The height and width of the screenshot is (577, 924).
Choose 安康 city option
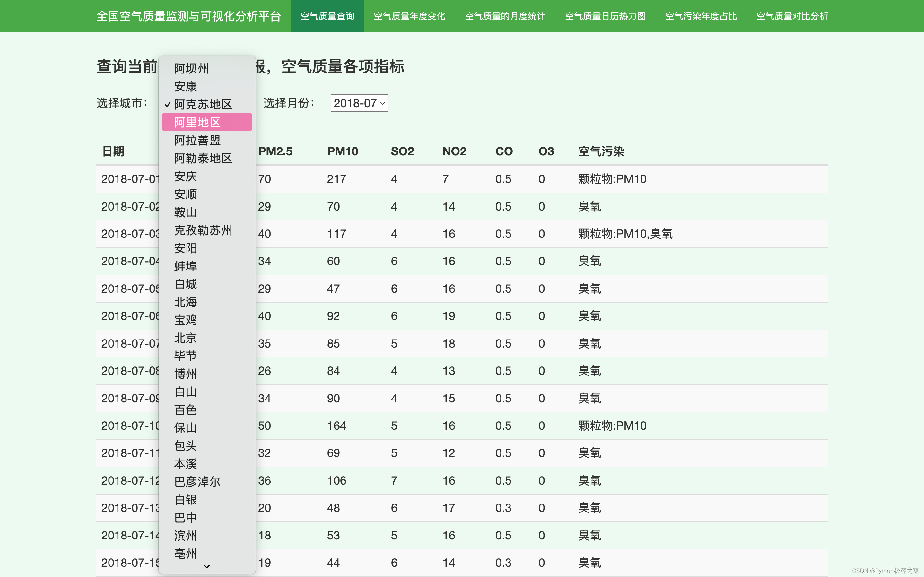coord(186,86)
